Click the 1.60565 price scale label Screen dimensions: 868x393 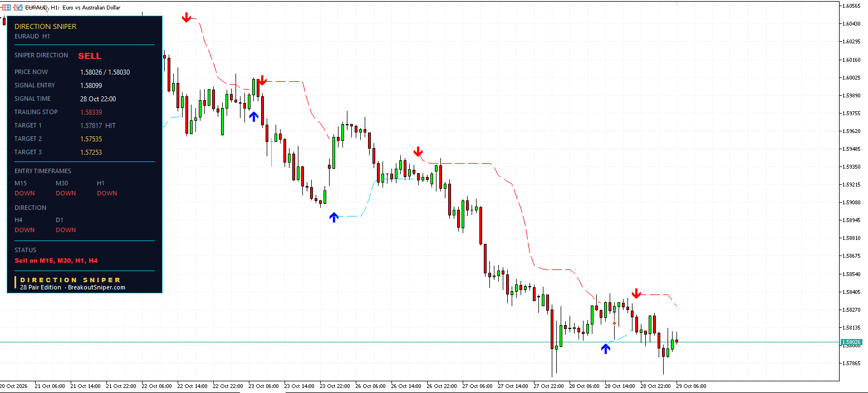[x=852, y=6]
